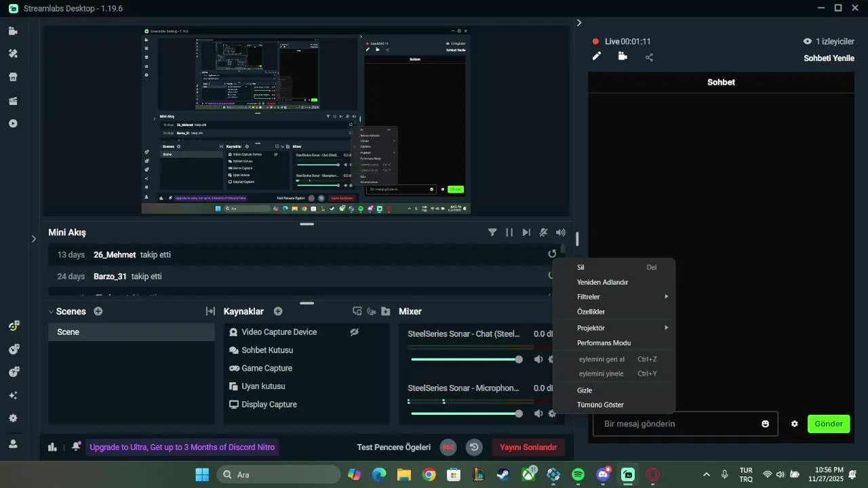Select the Game Capture source

click(267, 368)
